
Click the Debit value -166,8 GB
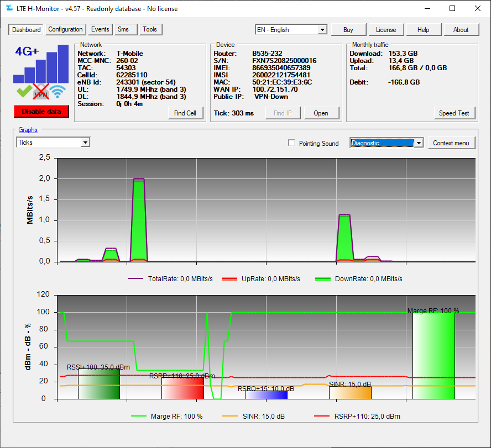point(404,82)
